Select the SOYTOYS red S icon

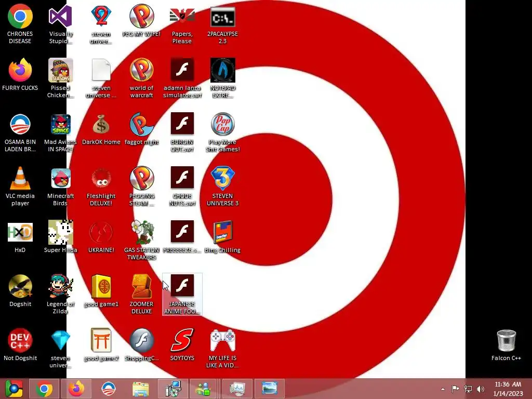(182, 345)
